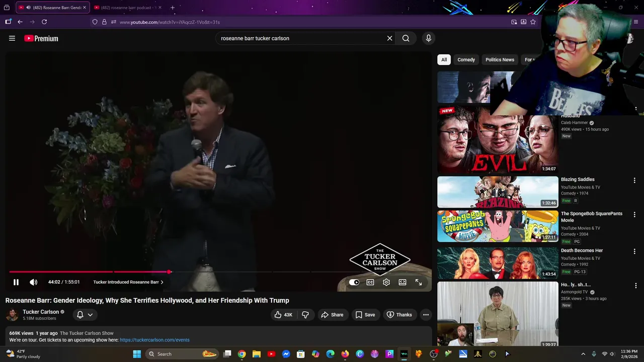Open 'The Tucker Carlson Show' link in description
644x362 pixels.
tap(87, 333)
